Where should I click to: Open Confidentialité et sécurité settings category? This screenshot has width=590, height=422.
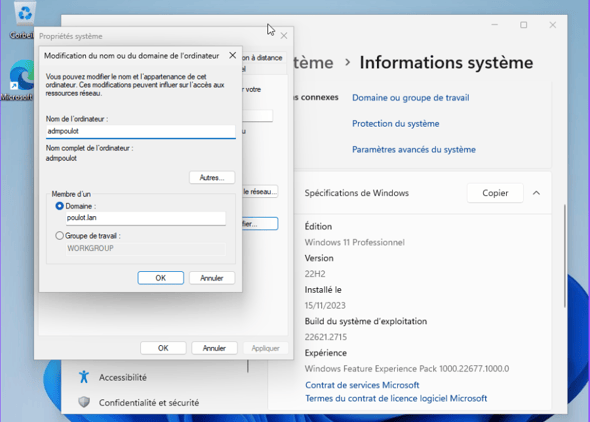tap(149, 402)
